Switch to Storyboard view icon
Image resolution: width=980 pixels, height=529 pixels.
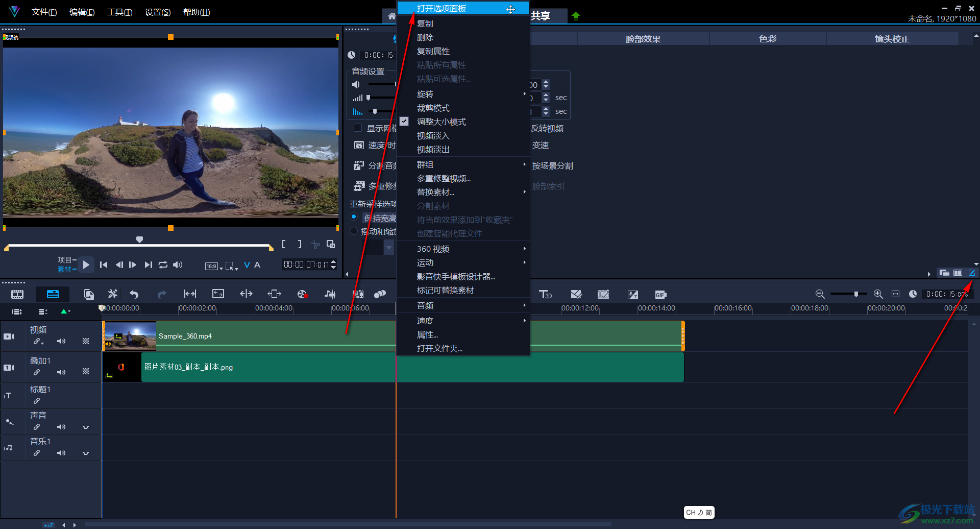[x=17, y=294]
